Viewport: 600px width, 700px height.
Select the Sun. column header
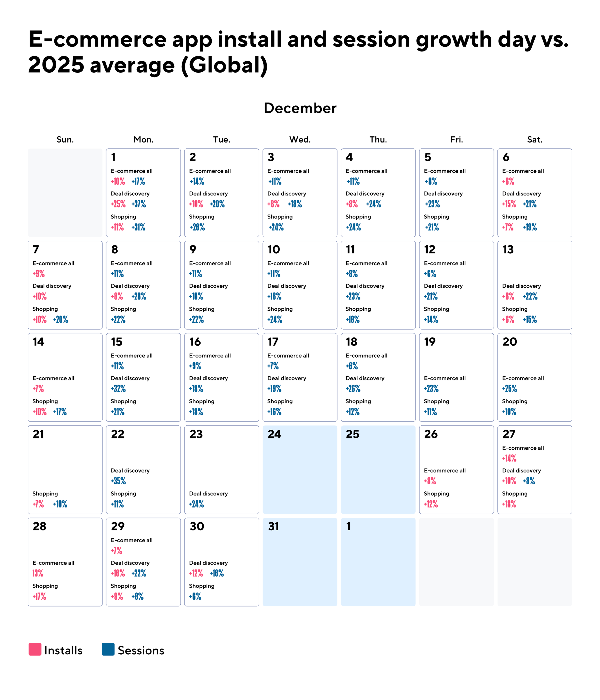coord(65,140)
